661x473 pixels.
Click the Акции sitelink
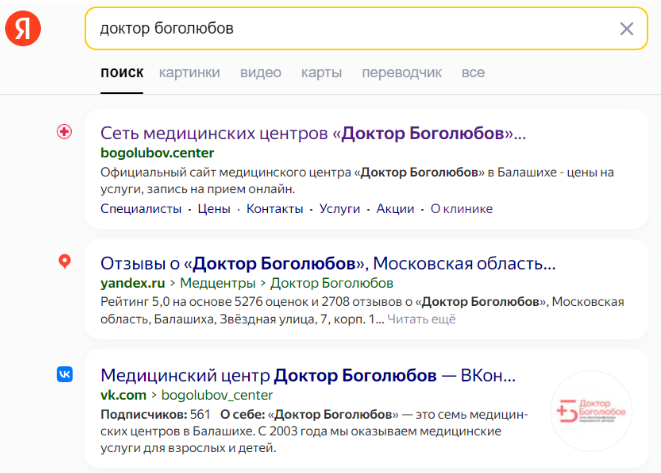pos(395,209)
